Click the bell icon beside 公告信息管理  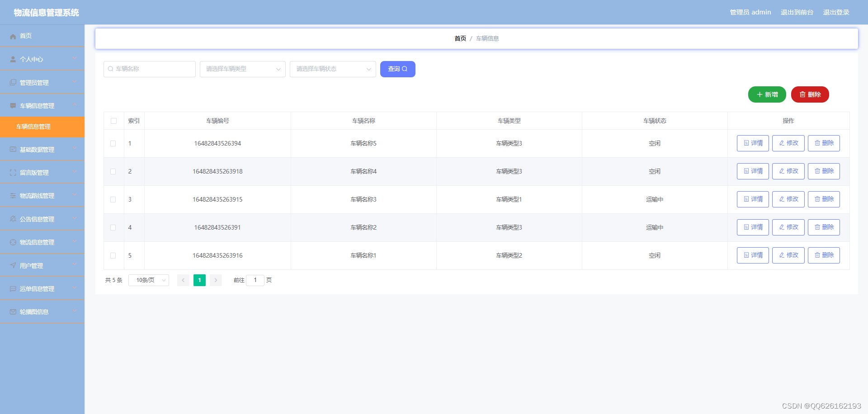tap(13, 219)
